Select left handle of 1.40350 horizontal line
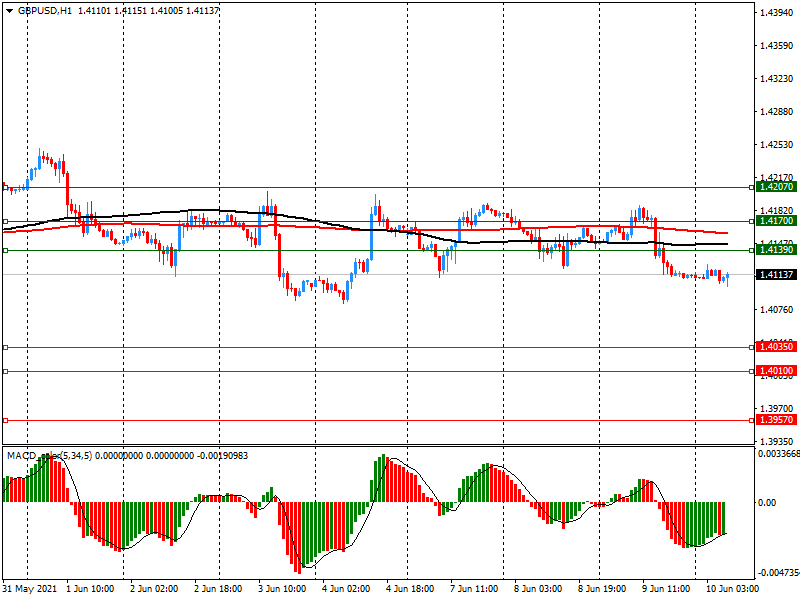 pyautogui.click(x=6, y=347)
